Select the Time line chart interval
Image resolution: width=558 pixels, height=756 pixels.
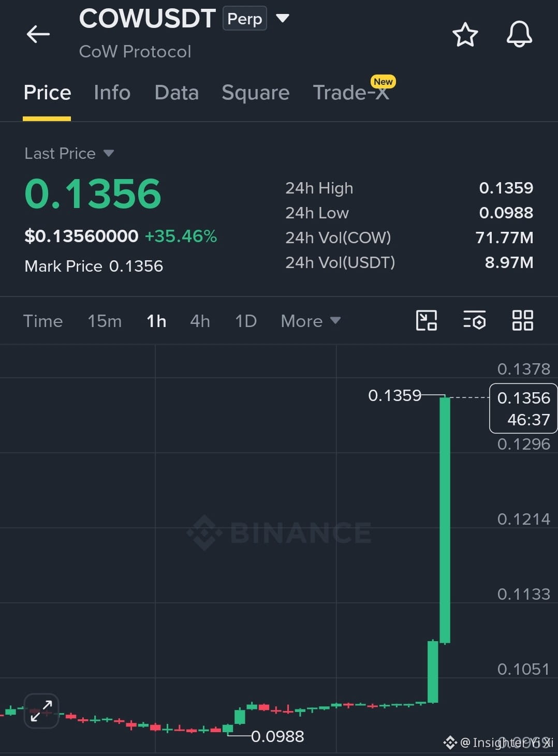[43, 321]
